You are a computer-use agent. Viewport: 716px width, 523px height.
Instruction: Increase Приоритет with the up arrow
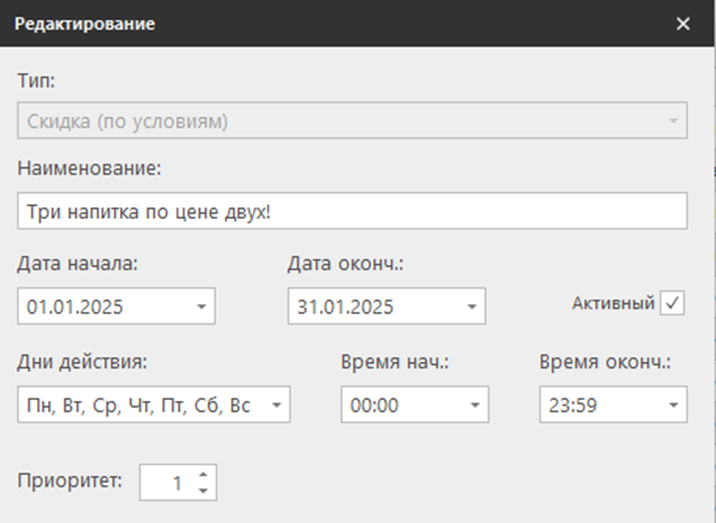point(203,476)
